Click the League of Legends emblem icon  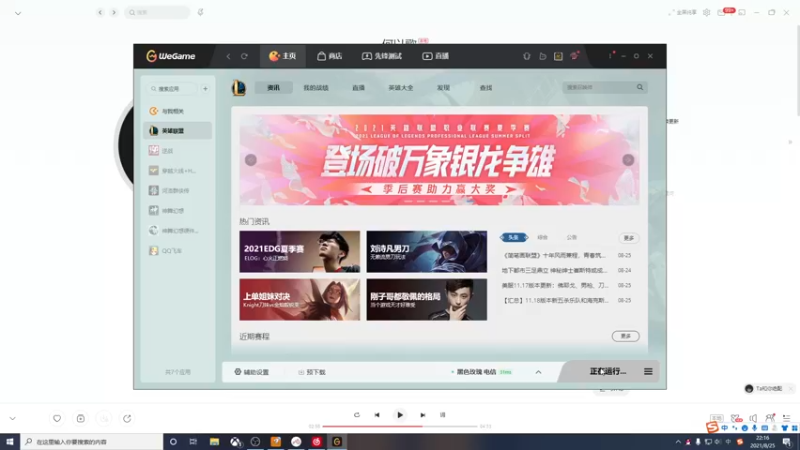pos(239,88)
